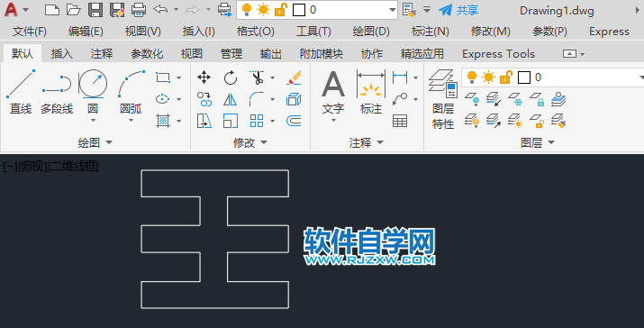
Task: Click color swatch in quick access layer box
Action: [299, 10]
